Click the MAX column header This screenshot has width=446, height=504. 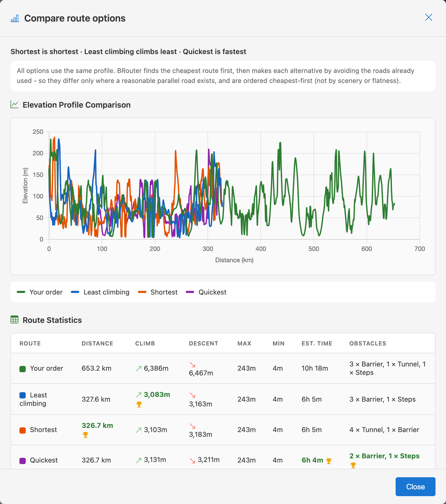click(x=244, y=343)
